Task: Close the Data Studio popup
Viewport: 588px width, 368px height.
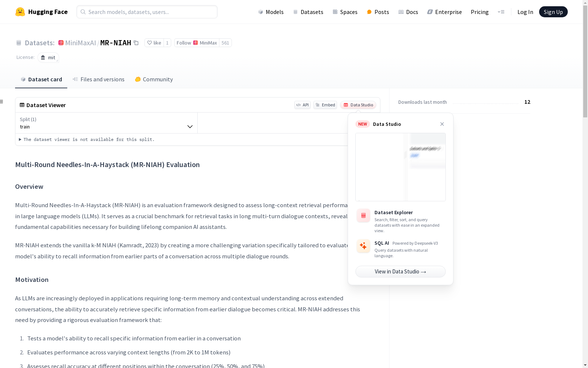Action: (x=442, y=124)
